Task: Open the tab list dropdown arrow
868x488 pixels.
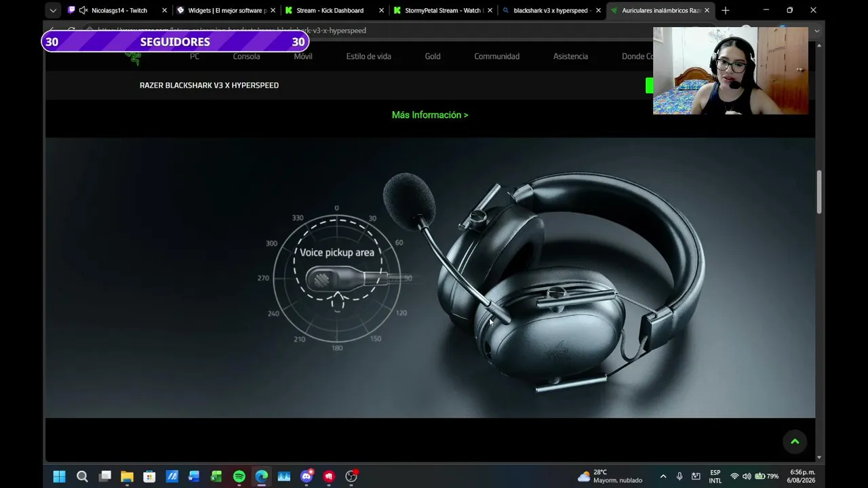Action: click(x=53, y=11)
